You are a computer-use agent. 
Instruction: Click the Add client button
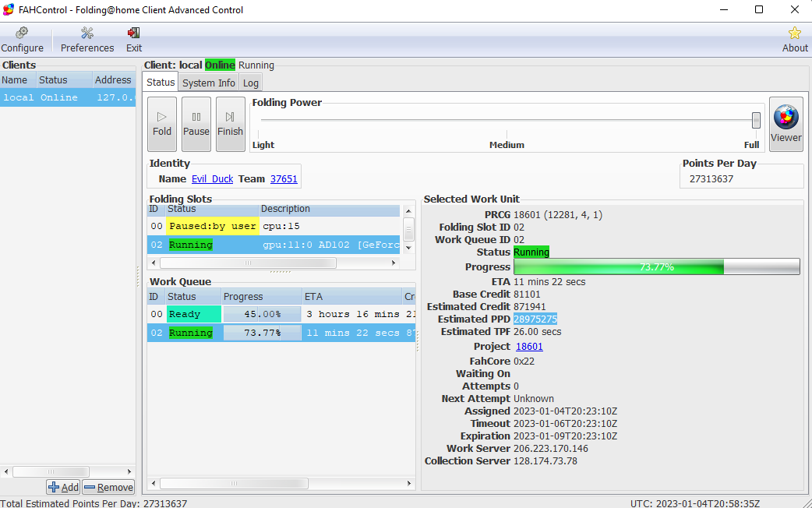coord(63,487)
